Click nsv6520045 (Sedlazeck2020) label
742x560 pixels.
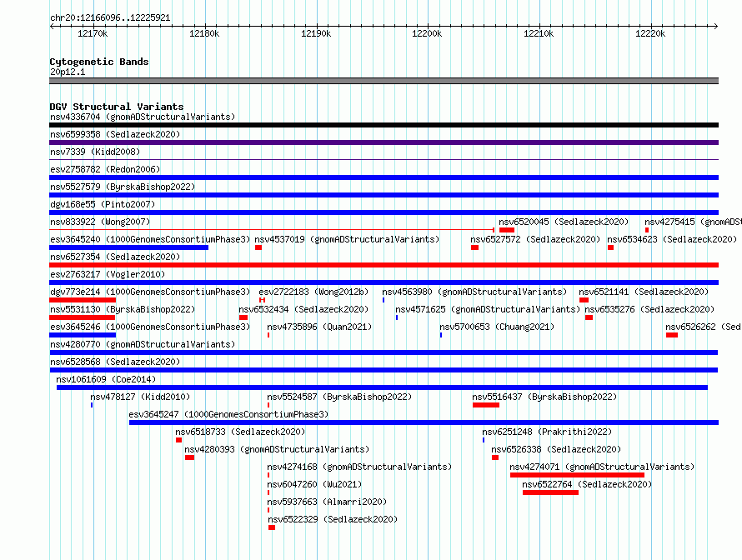(x=564, y=222)
